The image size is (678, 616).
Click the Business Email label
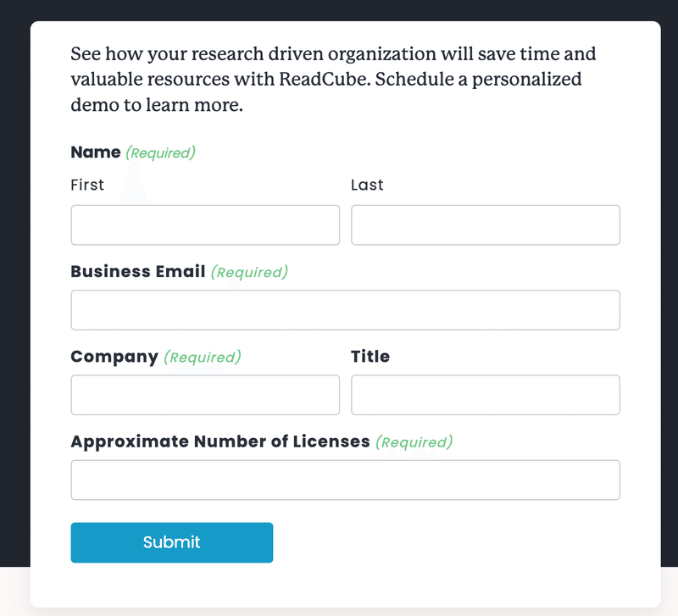point(138,272)
